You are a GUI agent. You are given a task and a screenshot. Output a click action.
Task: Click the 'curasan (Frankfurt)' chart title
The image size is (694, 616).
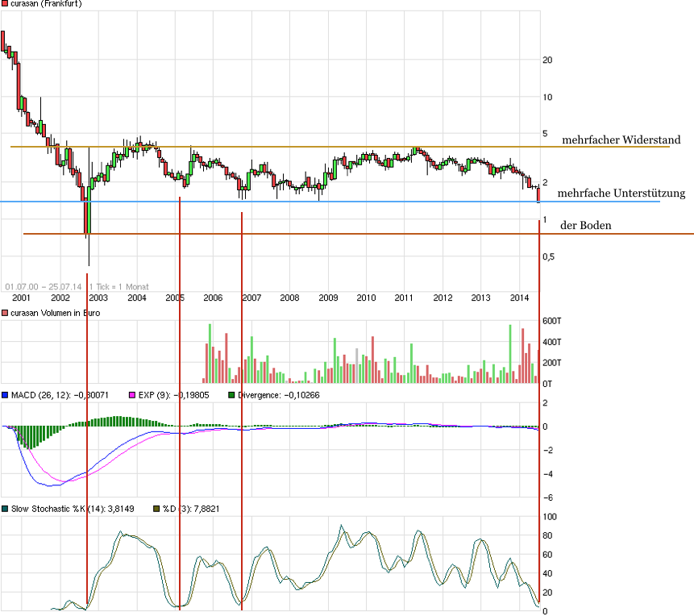(x=46, y=3)
